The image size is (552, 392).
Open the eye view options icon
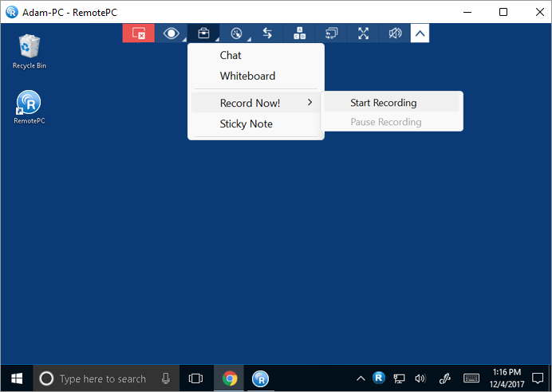click(x=171, y=33)
